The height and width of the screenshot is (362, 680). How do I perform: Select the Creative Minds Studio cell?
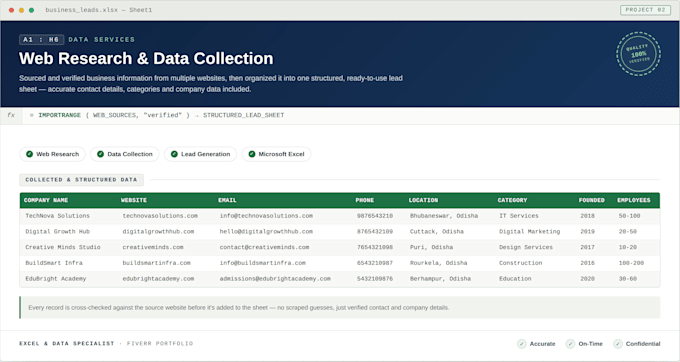pyautogui.click(x=63, y=247)
